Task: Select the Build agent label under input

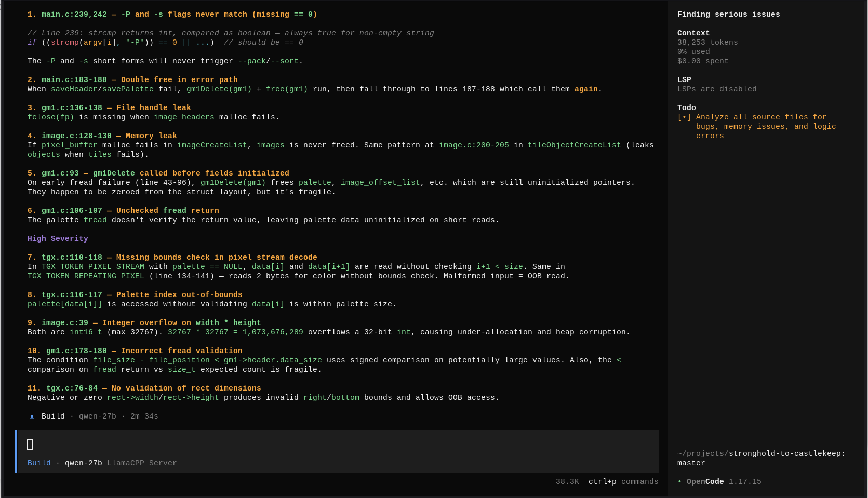Action: pyautogui.click(x=39, y=463)
